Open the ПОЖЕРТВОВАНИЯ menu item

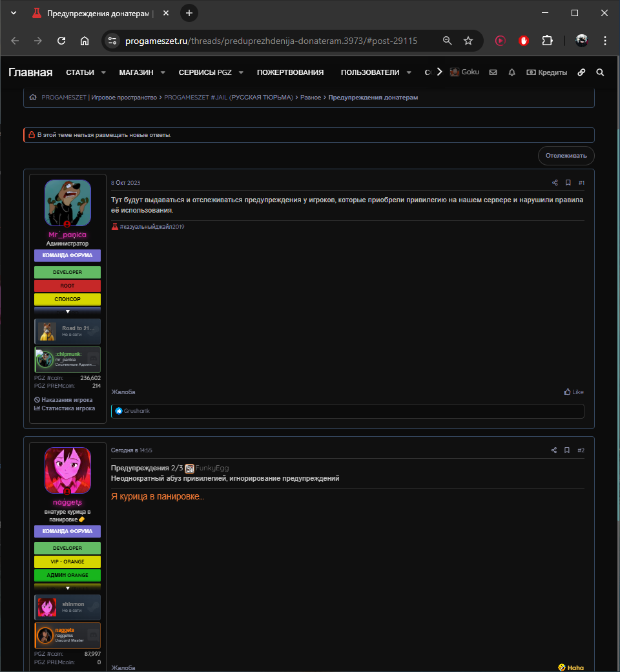290,72
